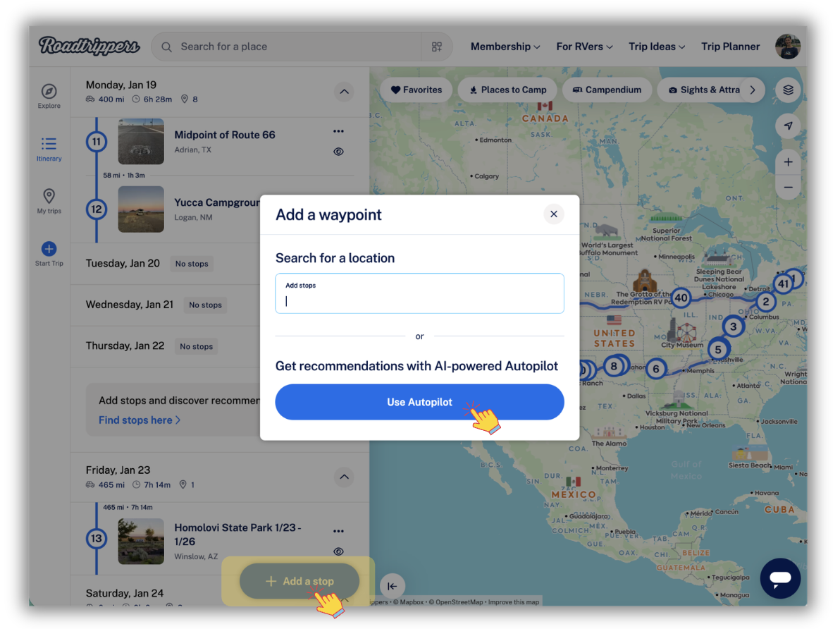This screenshot has width=840, height=629.
Task: Click the Mapbox attribution link
Action: click(408, 602)
